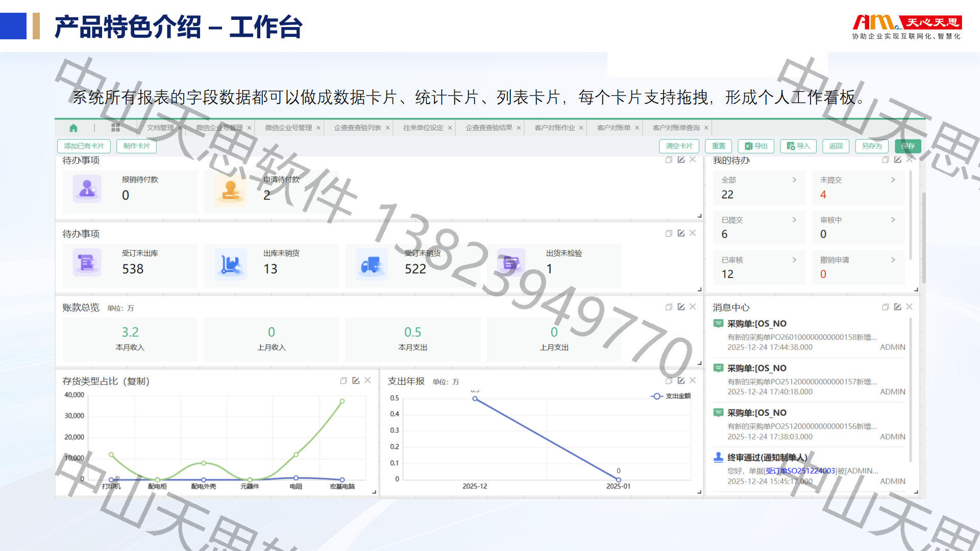The height and width of the screenshot is (551, 980).
Task: Switch to the 客户对账作业 tab
Action: click(x=554, y=128)
